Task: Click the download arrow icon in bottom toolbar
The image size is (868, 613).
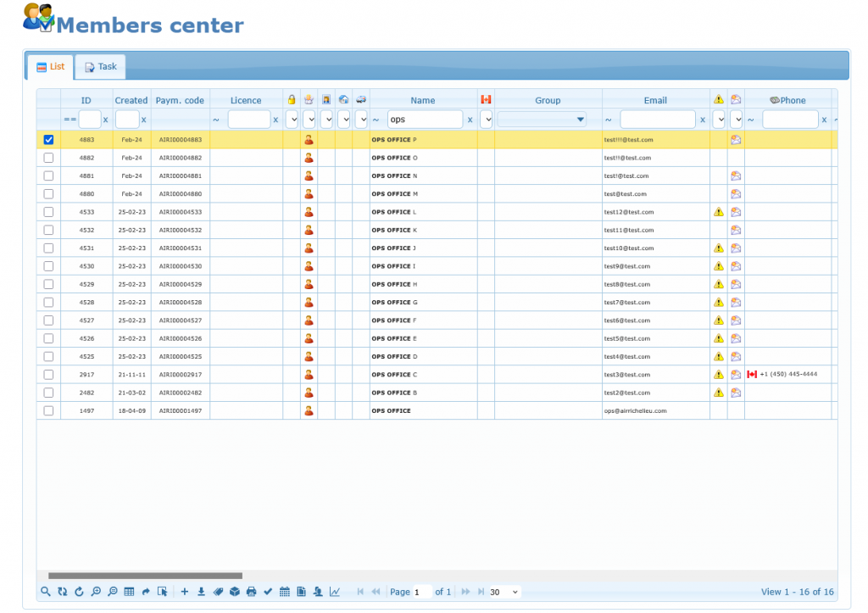Action: tap(201, 592)
